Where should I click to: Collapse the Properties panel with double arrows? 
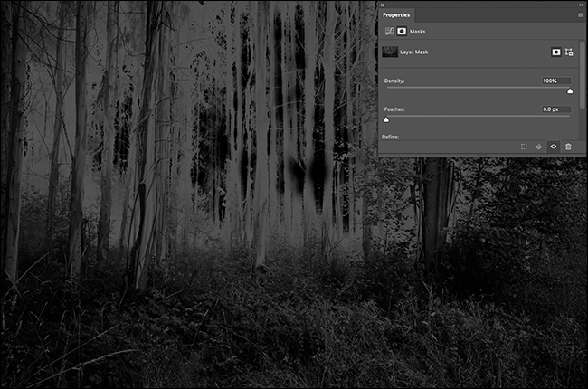pyautogui.click(x=580, y=5)
